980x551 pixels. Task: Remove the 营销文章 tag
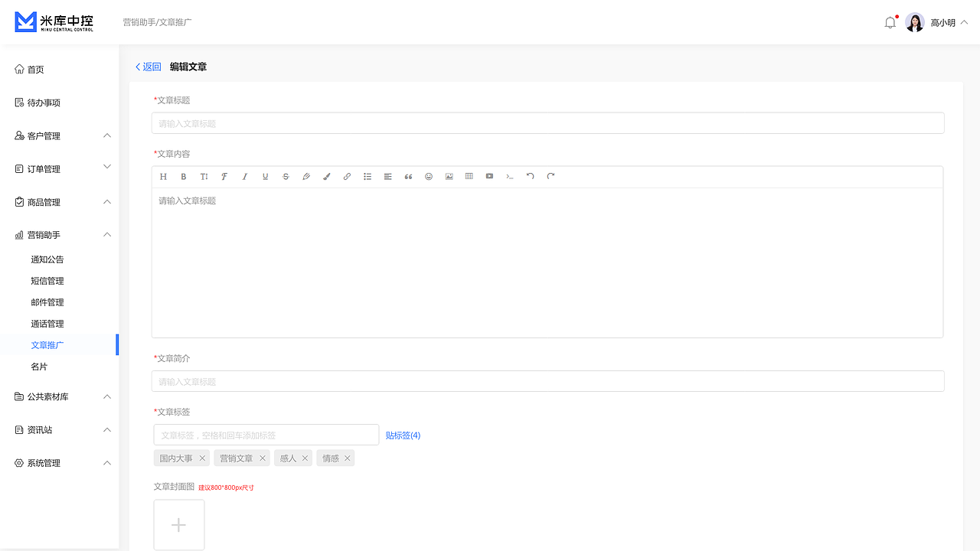pos(263,458)
